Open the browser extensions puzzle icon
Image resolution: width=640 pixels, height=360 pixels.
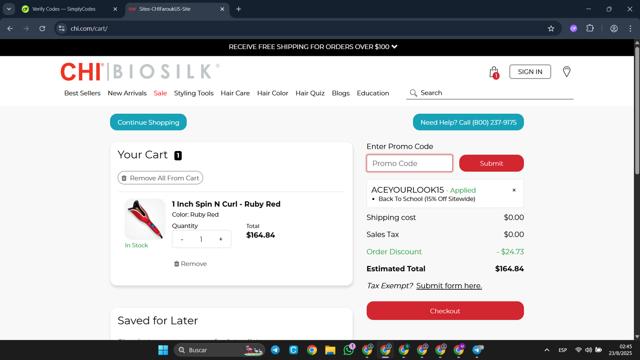click(590, 29)
